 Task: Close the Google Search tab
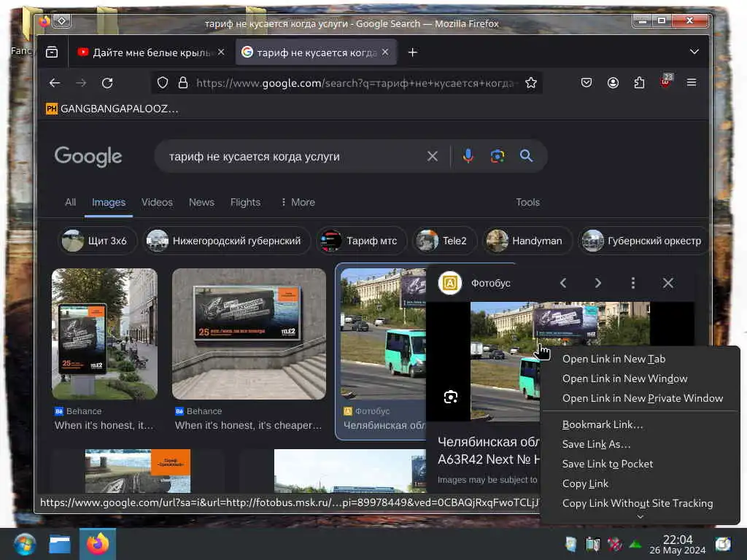coord(385,52)
